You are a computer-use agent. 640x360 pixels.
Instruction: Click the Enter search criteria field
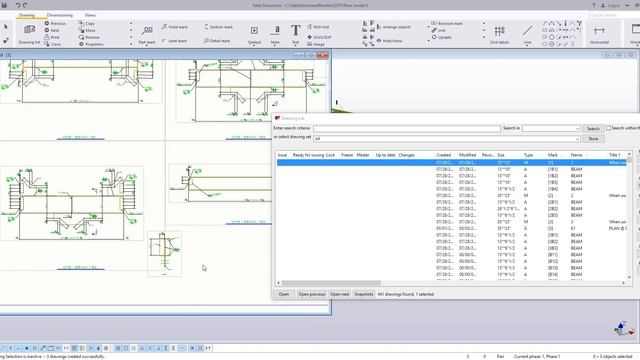click(407, 129)
